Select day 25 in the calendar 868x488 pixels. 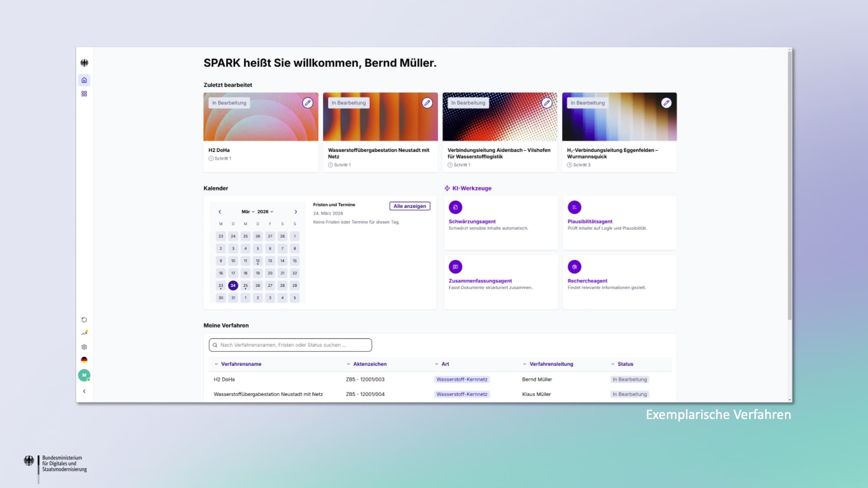click(245, 285)
